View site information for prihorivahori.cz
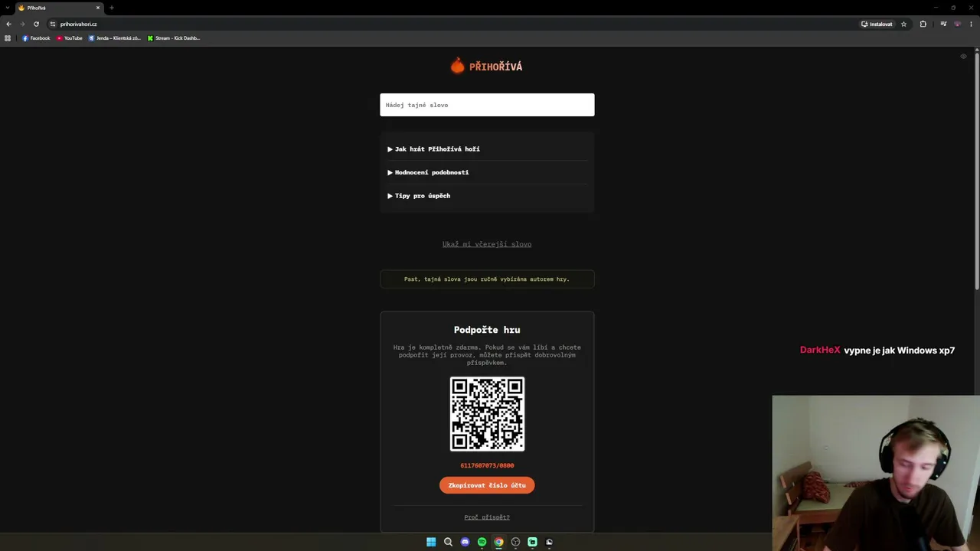 (53, 24)
